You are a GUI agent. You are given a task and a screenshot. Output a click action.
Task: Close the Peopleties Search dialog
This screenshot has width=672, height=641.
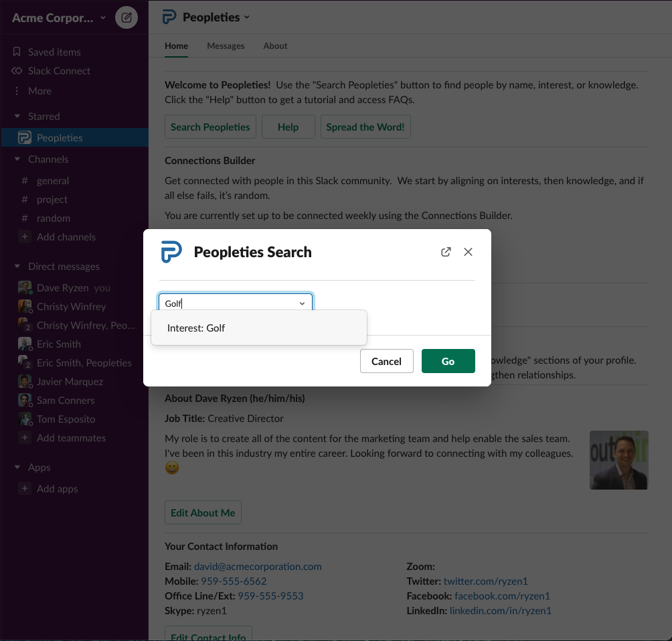468,252
